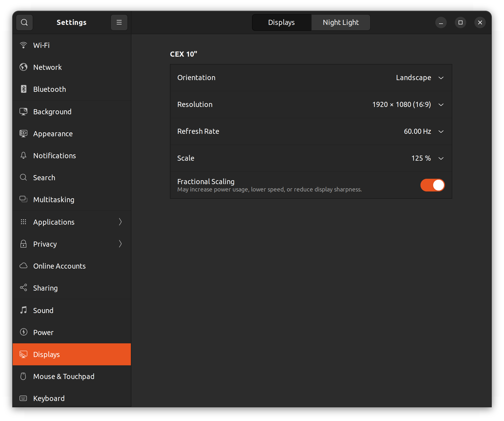Click the Privacy lock icon
Image resolution: width=504 pixels, height=421 pixels.
(x=23, y=244)
